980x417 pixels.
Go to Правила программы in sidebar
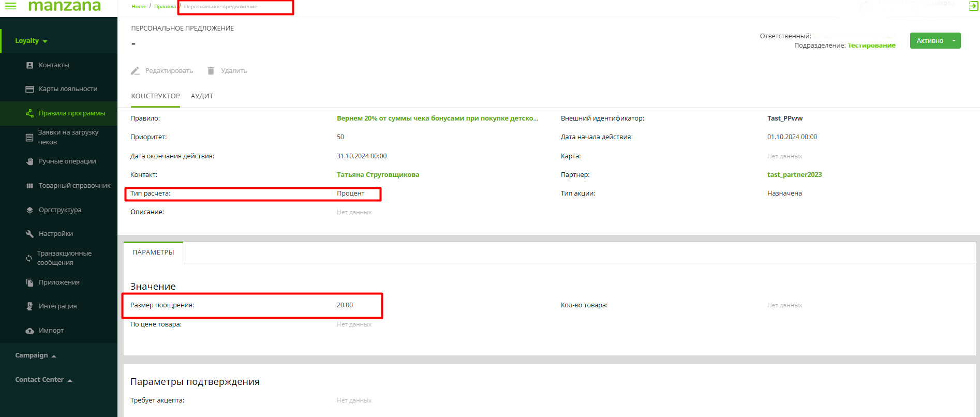coord(71,113)
